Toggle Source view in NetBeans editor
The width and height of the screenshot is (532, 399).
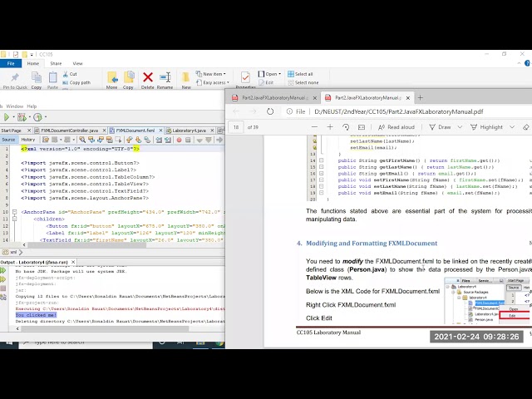tap(8, 140)
